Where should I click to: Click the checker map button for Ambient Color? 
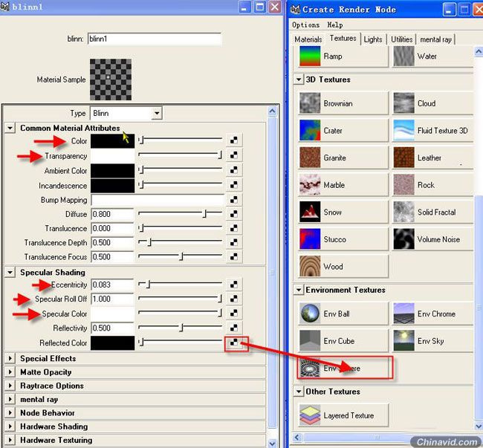click(x=234, y=169)
